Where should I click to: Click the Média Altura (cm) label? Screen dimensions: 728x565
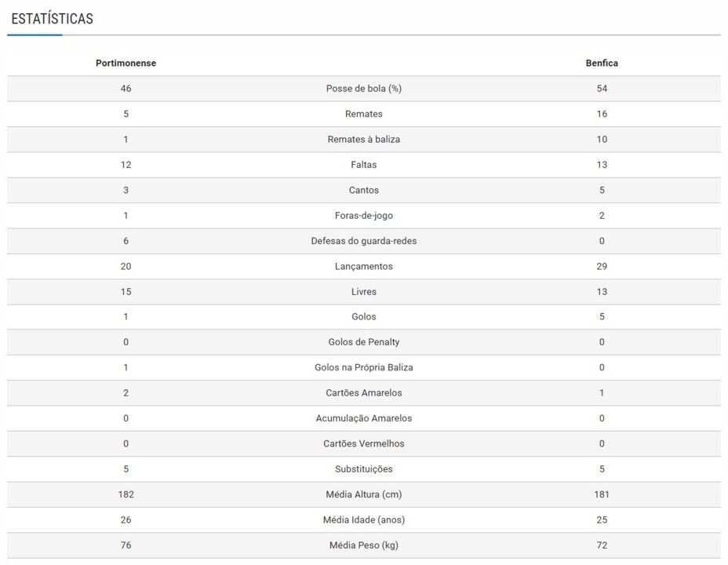click(363, 494)
